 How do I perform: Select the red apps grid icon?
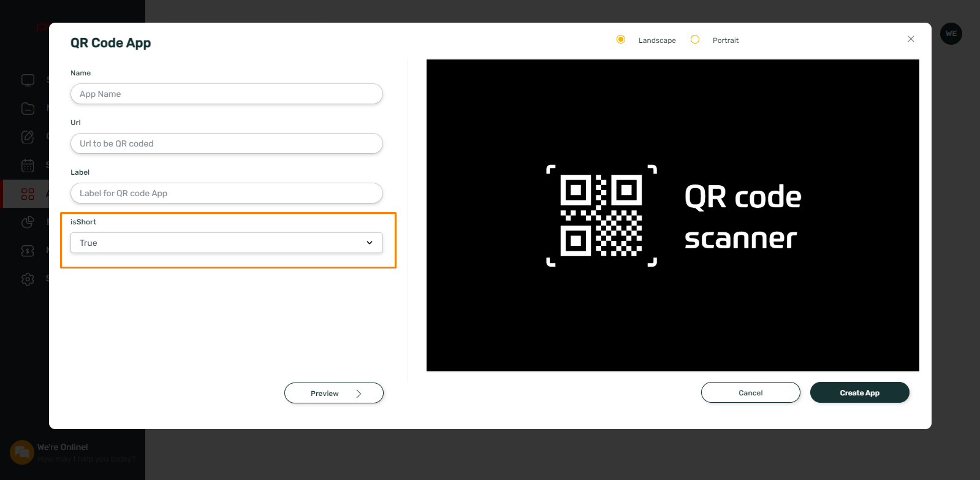tap(28, 194)
